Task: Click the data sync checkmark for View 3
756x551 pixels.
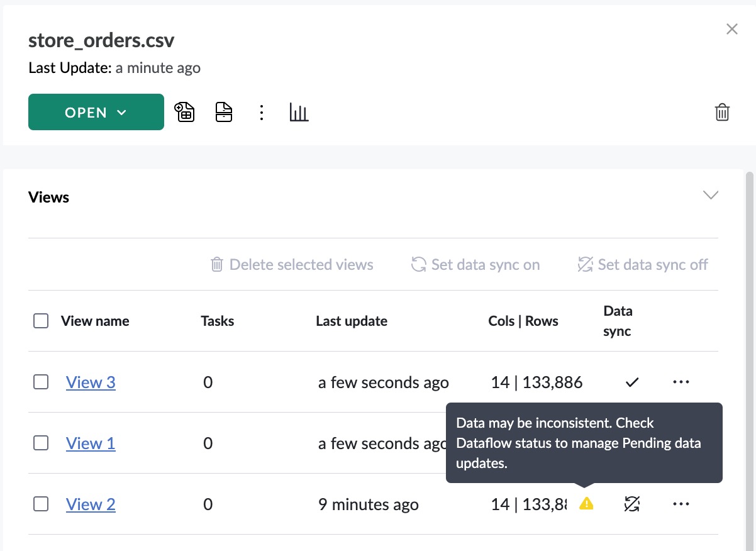Action: click(631, 382)
